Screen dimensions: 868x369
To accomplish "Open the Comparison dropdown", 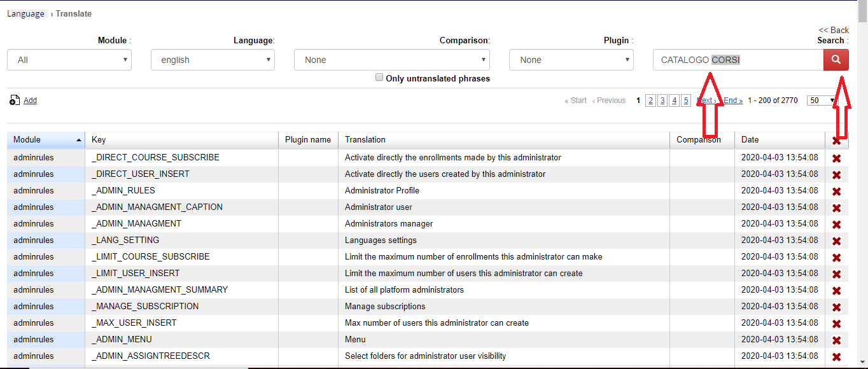I will (x=391, y=60).
